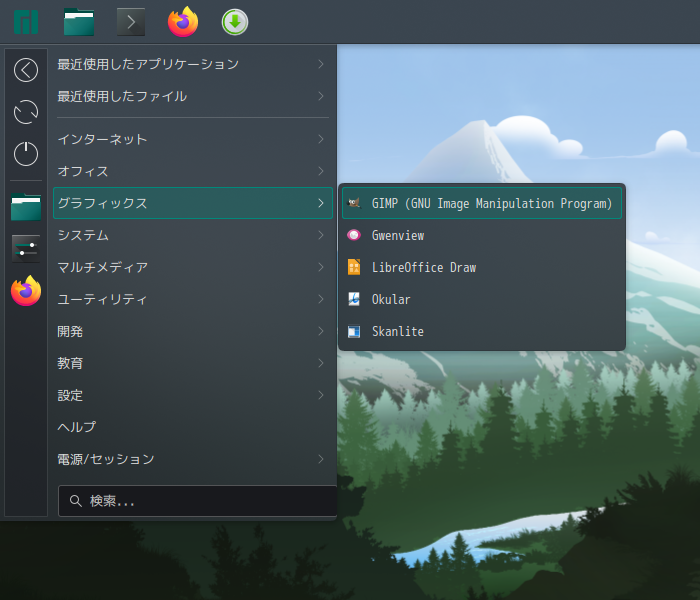Expand chevron beside 教育
The width and height of the screenshot is (700, 600).
pos(321,363)
